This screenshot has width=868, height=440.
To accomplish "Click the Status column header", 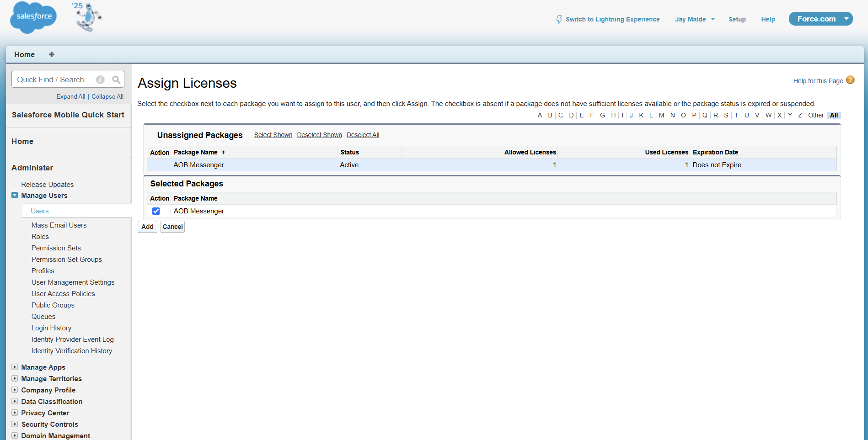I will tap(350, 152).
